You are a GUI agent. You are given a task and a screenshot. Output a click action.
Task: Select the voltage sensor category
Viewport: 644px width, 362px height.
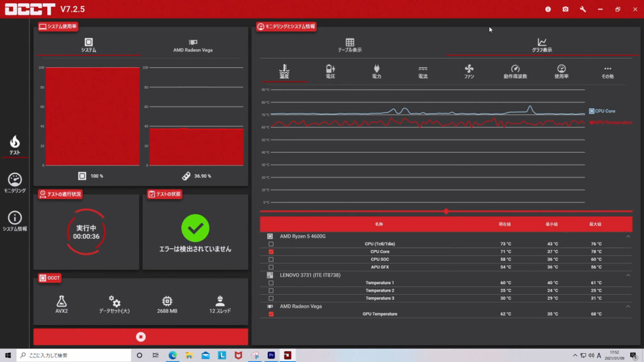point(330,72)
